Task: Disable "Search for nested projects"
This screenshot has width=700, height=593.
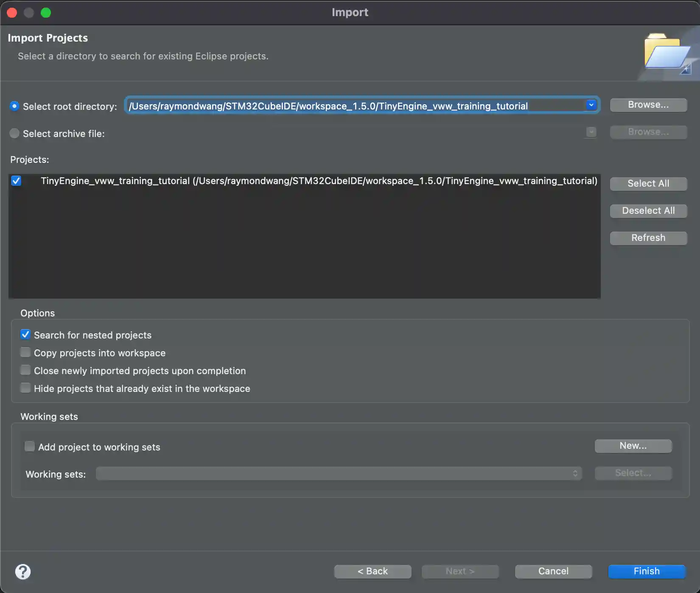Action: click(x=25, y=335)
